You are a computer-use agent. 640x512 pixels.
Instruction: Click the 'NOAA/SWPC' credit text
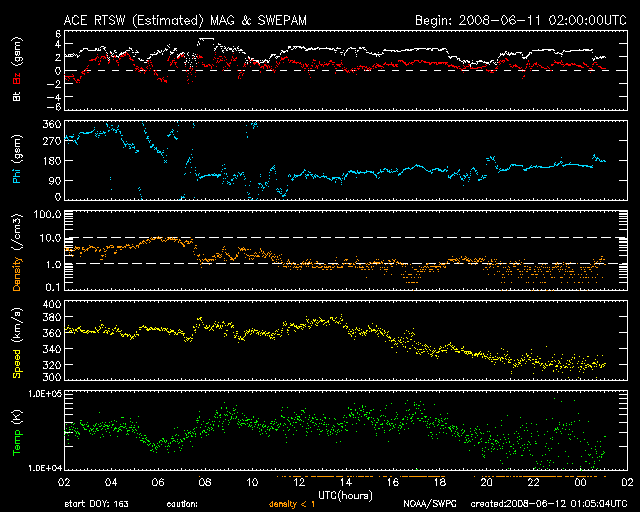430,504
